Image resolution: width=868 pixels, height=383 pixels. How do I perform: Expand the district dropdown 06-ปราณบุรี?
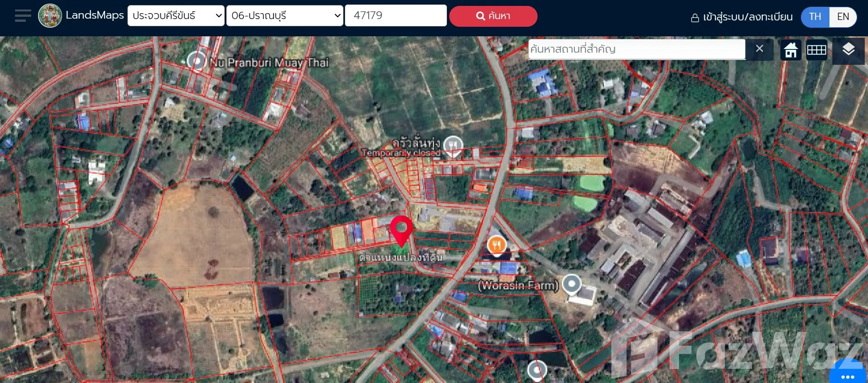(x=285, y=16)
